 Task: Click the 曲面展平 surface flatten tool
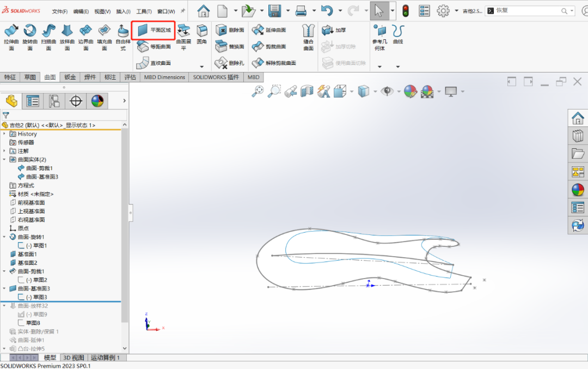184,37
